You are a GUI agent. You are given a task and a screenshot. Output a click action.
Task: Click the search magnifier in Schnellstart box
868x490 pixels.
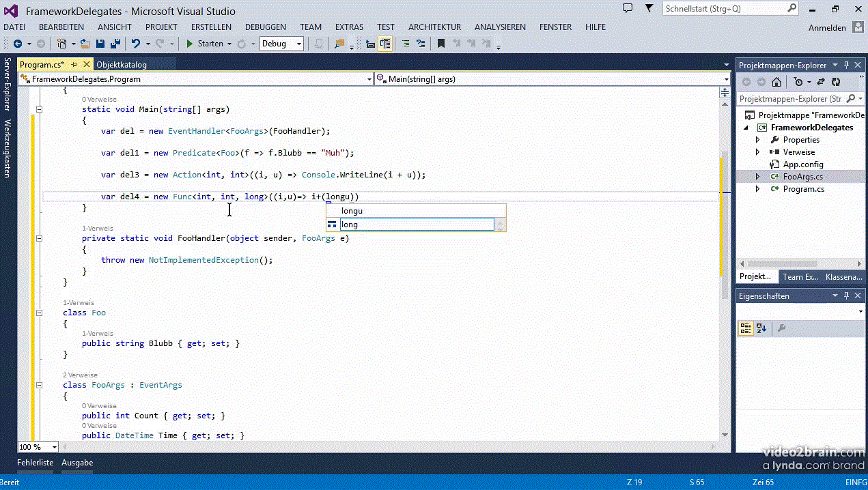[x=792, y=8]
